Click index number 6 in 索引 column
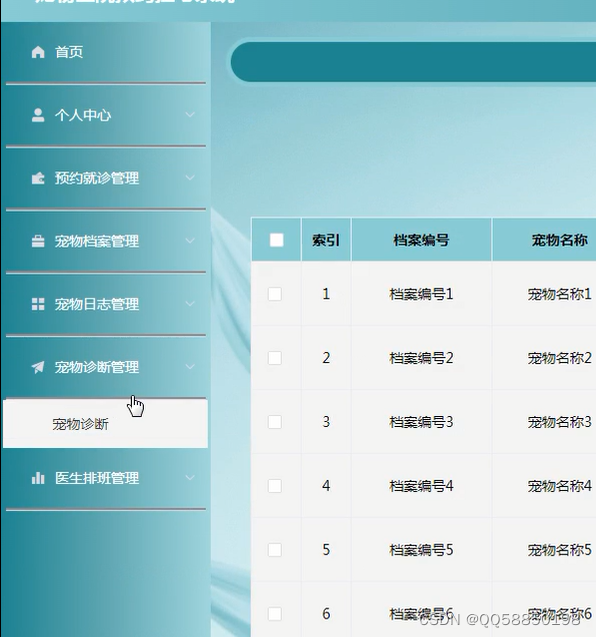596x637 pixels. (326, 614)
